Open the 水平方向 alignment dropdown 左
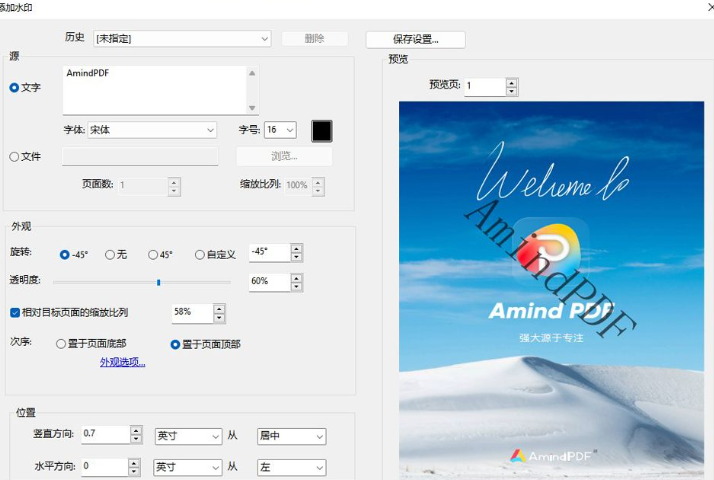This screenshot has width=714, height=480. coord(291,467)
